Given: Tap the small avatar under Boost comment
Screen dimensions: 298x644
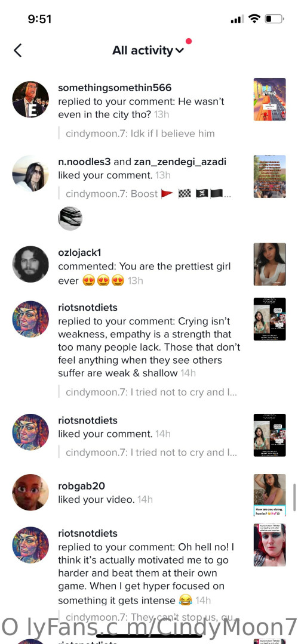Looking at the screenshot, I should (x=70, y=218).
